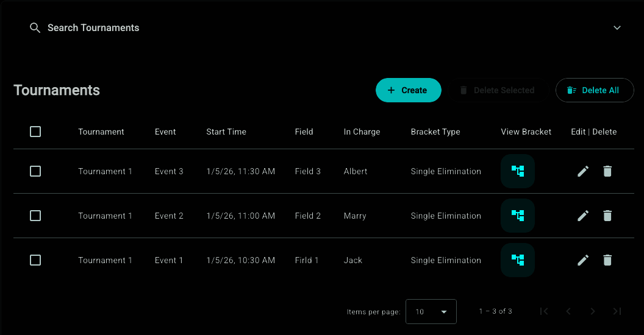Open bracket view for Event 2
Image resolution: width=644 pixels, height=335 pixels.
point(518,216)
